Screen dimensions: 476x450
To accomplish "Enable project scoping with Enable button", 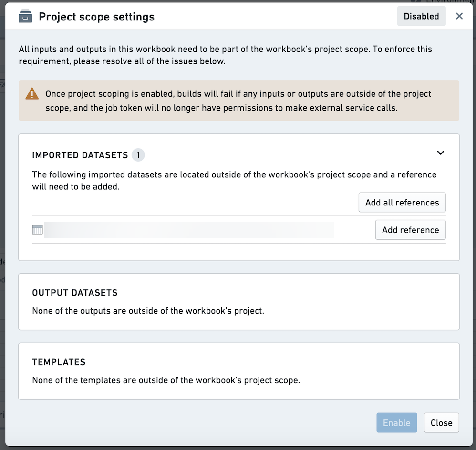I will point(396,423).
